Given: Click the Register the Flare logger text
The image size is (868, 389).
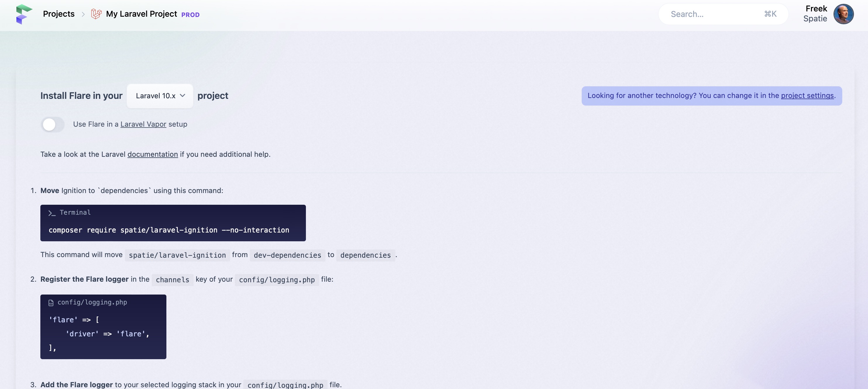Looking at the screenshot, I should point(85,279).
